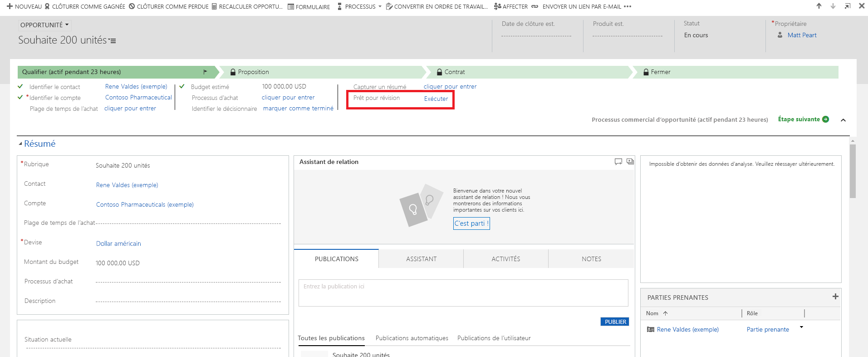Select Publications de l'utilisateur filter

[494, 338]
